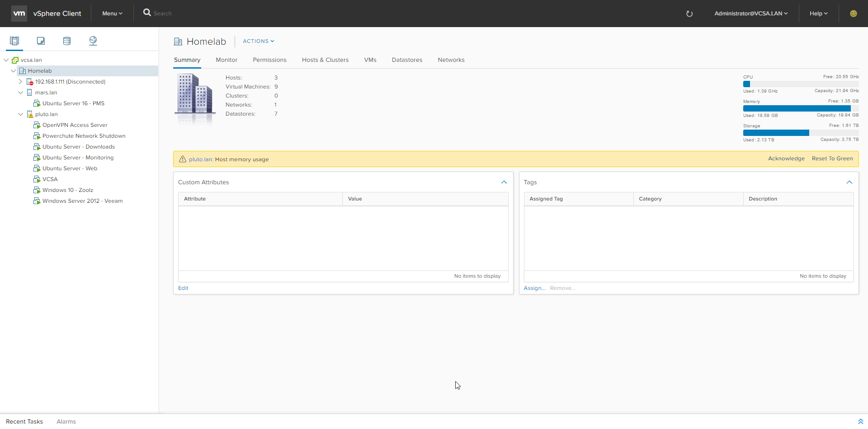The width and height of the screenshot is (868, 429).
Task: Click the Ubuntu Server 16 - PMS VM icon
Action: tap(37, 103)
